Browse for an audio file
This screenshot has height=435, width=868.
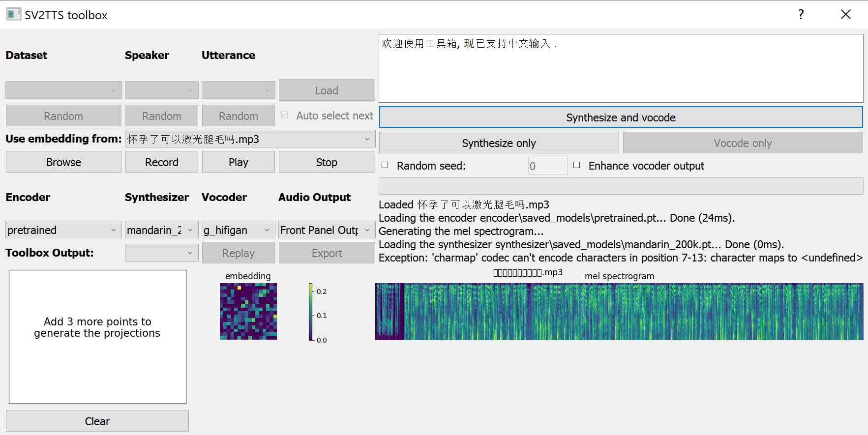tap(63, 162)
